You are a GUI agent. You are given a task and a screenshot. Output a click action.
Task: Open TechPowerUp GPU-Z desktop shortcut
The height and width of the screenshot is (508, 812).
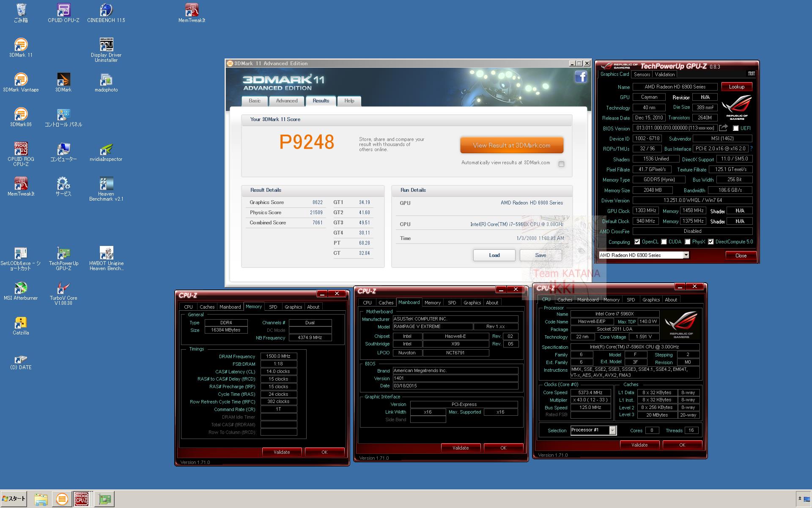[x=63, y=258]
